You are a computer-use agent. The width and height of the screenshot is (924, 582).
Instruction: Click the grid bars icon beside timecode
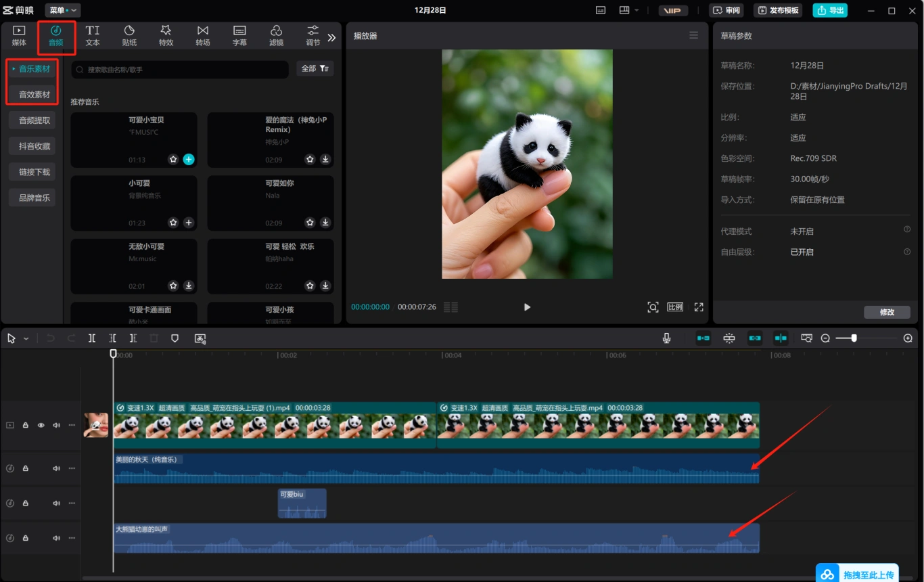[451, 307]
